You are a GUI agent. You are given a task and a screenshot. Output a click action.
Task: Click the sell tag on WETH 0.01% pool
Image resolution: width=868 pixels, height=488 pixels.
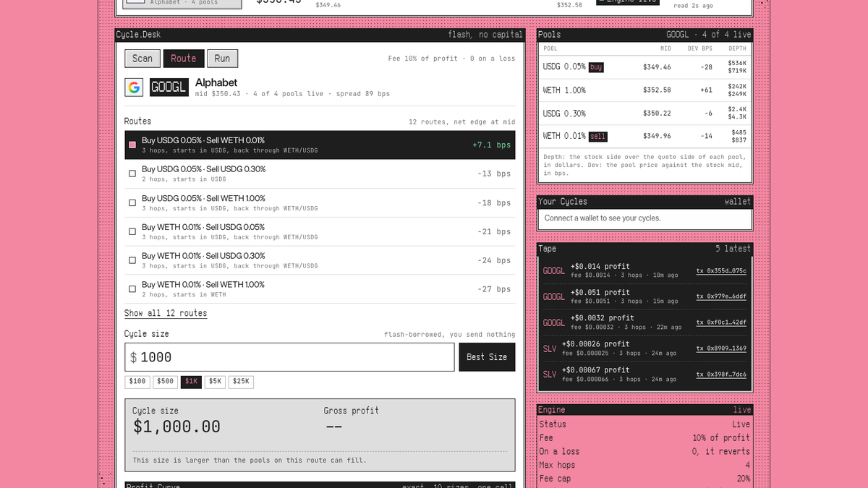pos(597,137)
